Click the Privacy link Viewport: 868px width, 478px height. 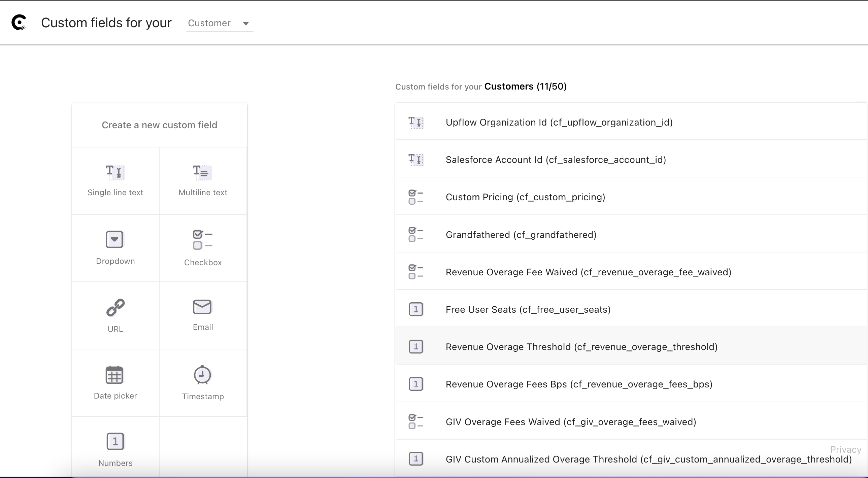[x=845, y=449]
